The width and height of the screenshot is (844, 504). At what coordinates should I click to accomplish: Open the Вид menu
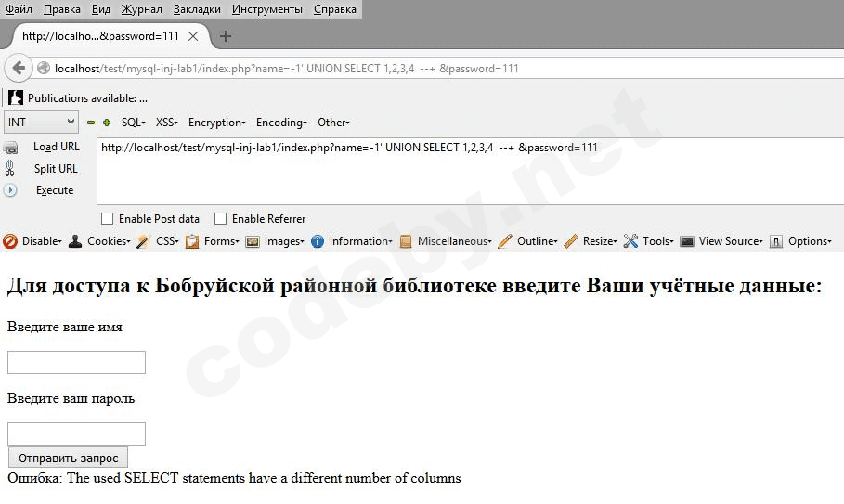pyautogui.click(x=101, y=9)
